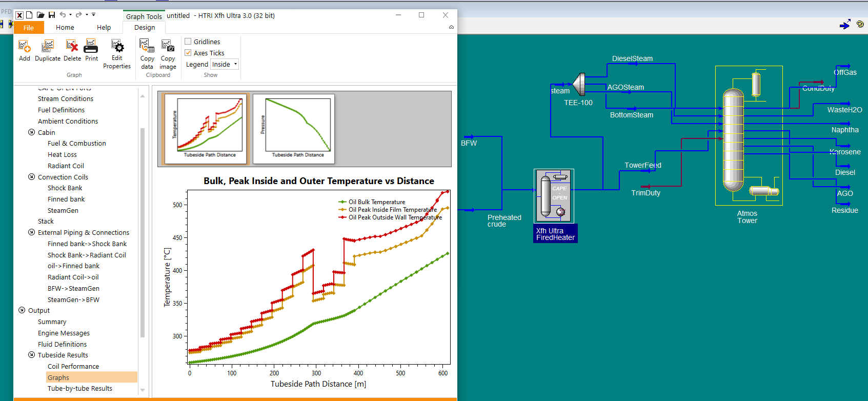Collapse the Convection Coils tree node
868x401 pixels.
pyautogui.click(x=31, y=177)
